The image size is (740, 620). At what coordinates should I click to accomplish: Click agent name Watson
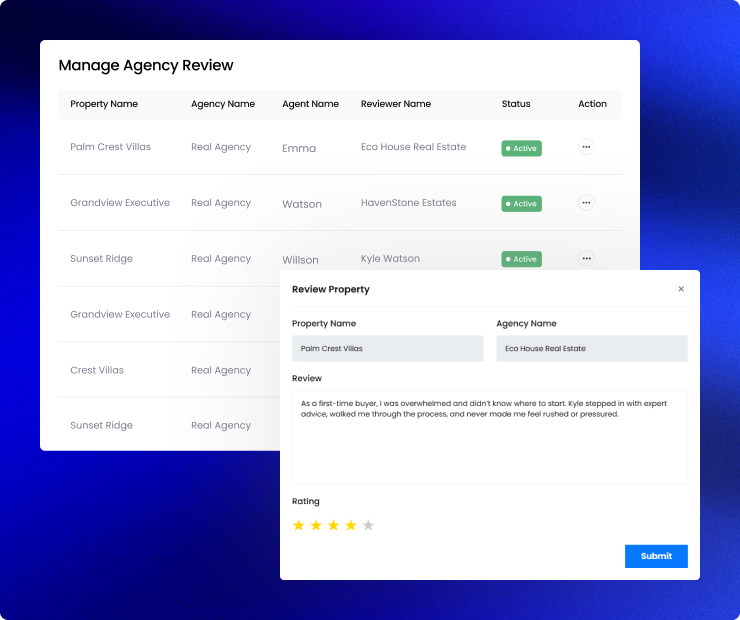[302, 204]
